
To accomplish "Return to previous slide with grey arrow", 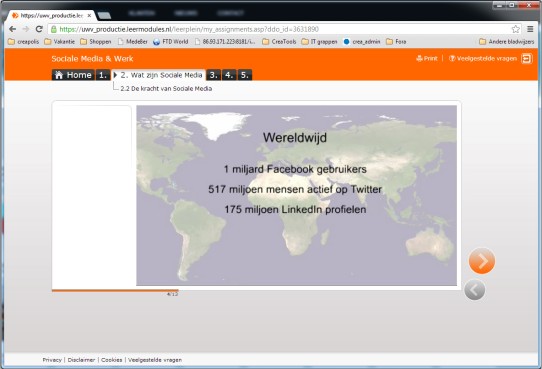I will point(475,290).
